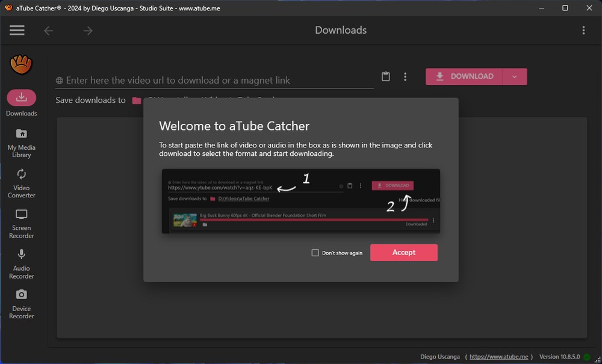Open the overflow menu in the title bar

(583, 30)
